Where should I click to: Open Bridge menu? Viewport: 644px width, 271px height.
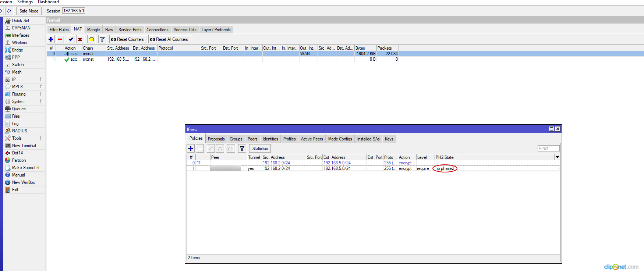(17, 50)
